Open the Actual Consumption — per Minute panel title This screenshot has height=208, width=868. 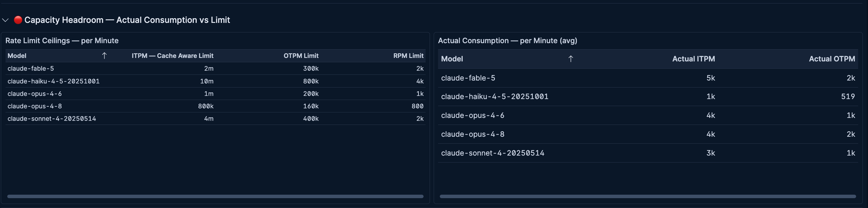click(x=508, y=41)
